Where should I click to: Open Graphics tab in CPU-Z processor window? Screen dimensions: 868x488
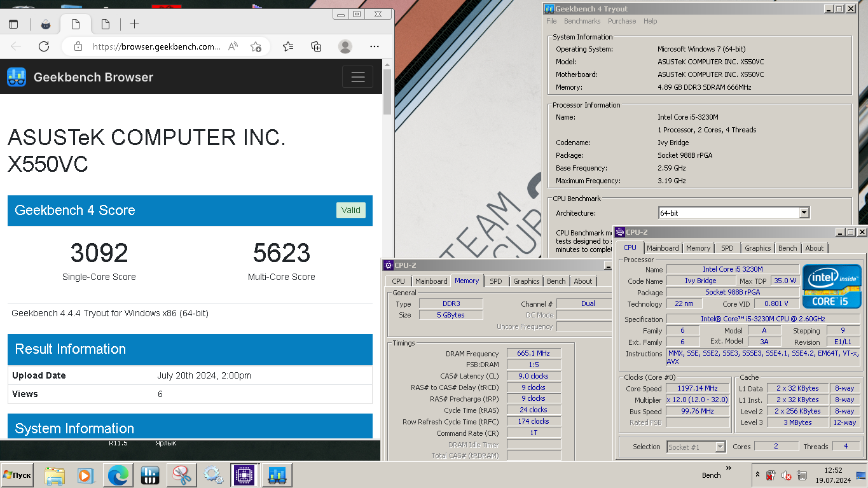(x=757, y=248)
